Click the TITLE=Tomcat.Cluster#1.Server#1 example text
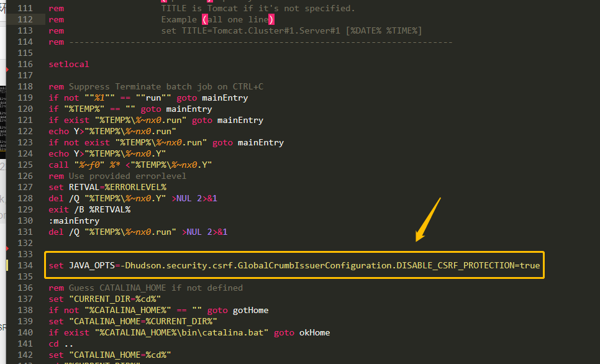 tap(261, 30)
